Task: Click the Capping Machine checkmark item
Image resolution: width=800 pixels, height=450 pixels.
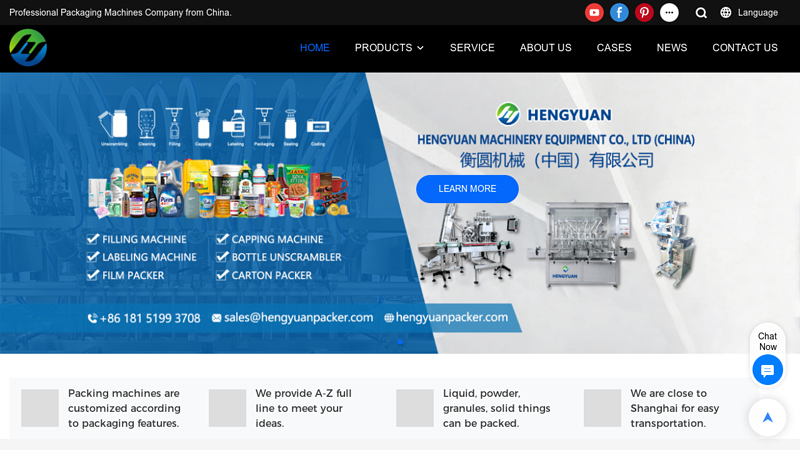Action: pyautogui.click(x=269, y=239)
